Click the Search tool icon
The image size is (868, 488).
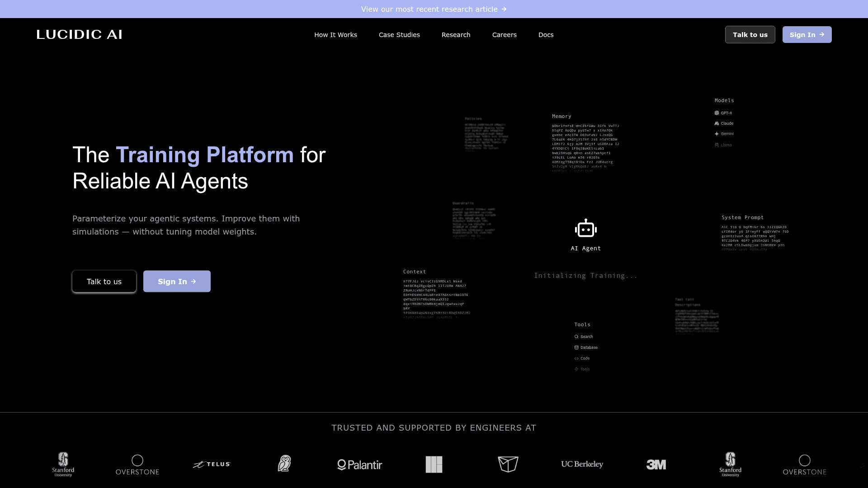[x=576, y=337]
